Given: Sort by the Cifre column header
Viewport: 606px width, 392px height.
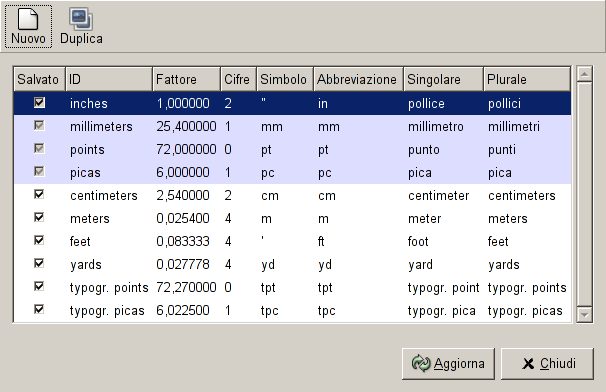Looking at the screenshot, I should 238,79.
